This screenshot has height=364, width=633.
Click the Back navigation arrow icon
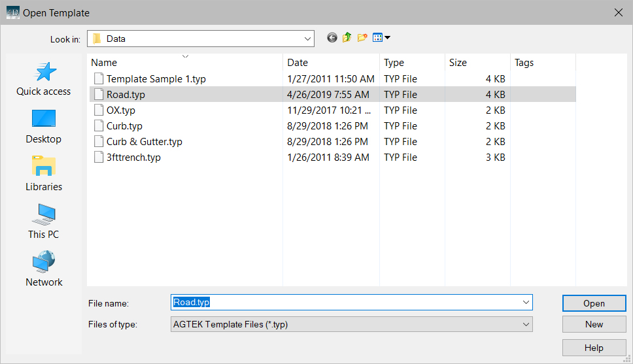click(332, 38)
